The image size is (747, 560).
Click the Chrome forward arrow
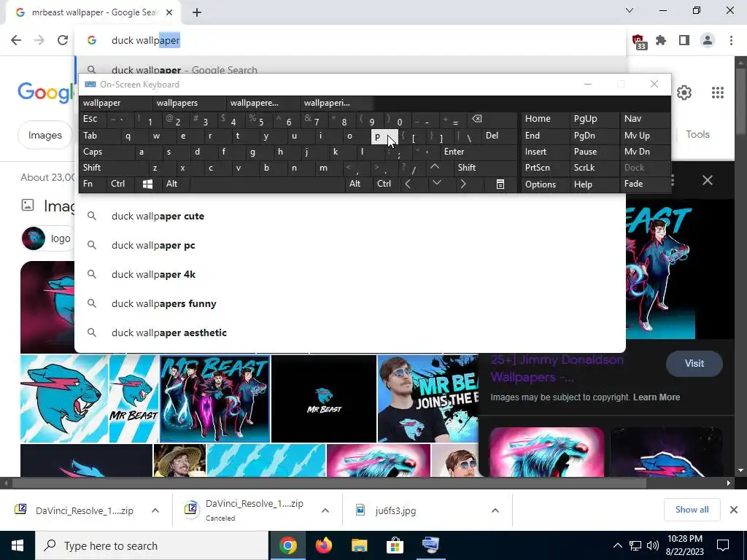coord(39,41)
